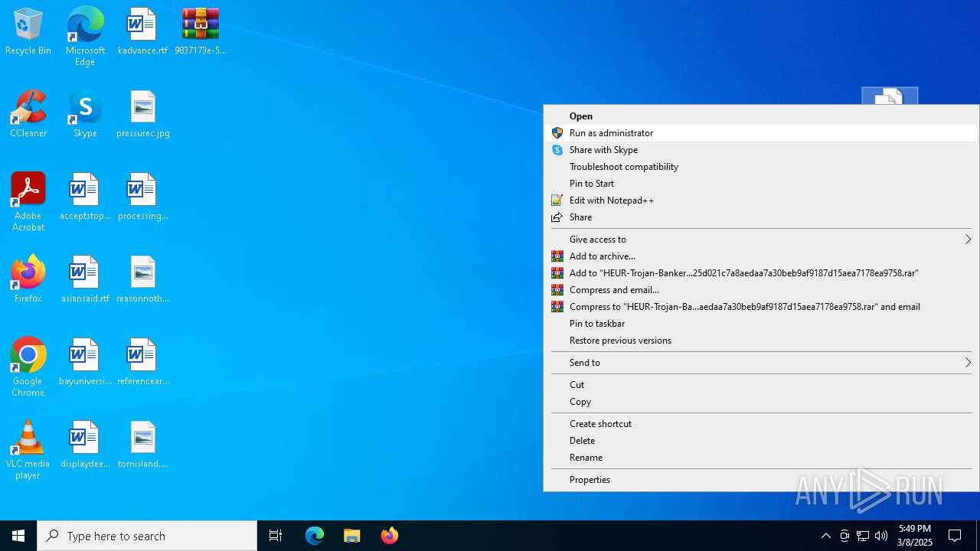The image size is (980, 551).
Task: Select the reasonnoth... image file
Action: coord(143,280)
